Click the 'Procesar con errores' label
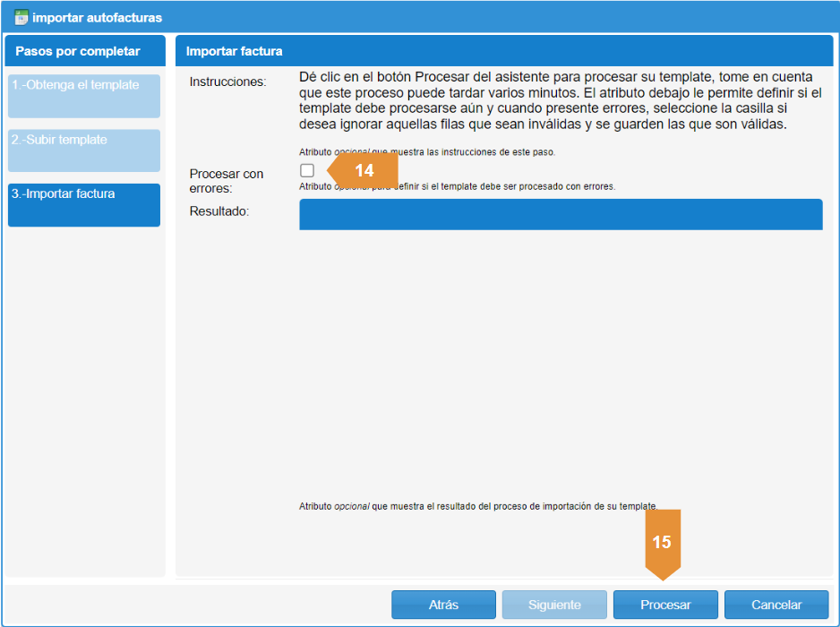 pyautogui.click(x=227, y=181)
